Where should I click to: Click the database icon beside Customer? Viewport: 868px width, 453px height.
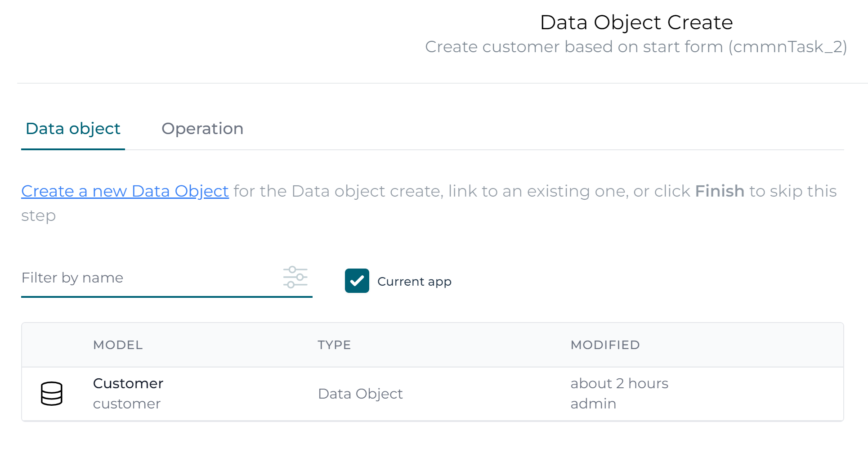click(52, 393)
